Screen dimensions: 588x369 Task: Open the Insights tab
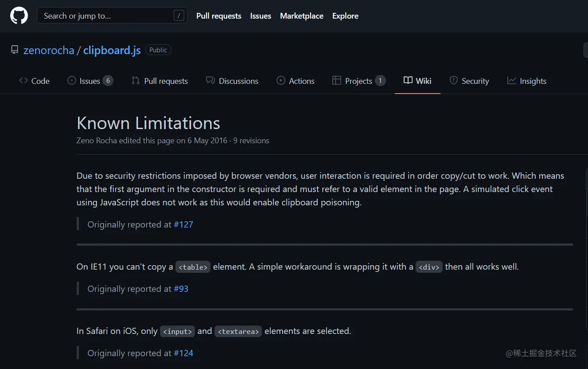click(527, 81)
